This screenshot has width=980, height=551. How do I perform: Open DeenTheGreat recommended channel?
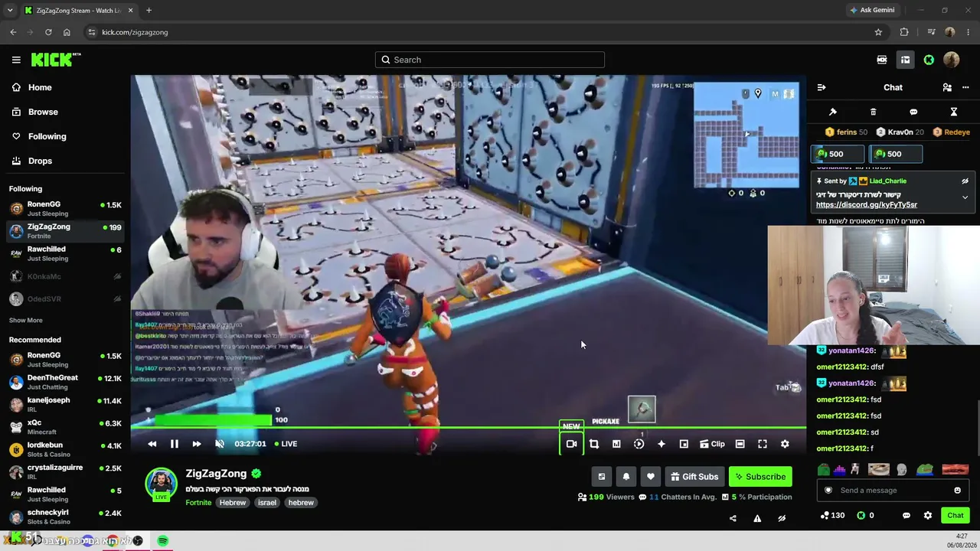(x=65, y=382)
